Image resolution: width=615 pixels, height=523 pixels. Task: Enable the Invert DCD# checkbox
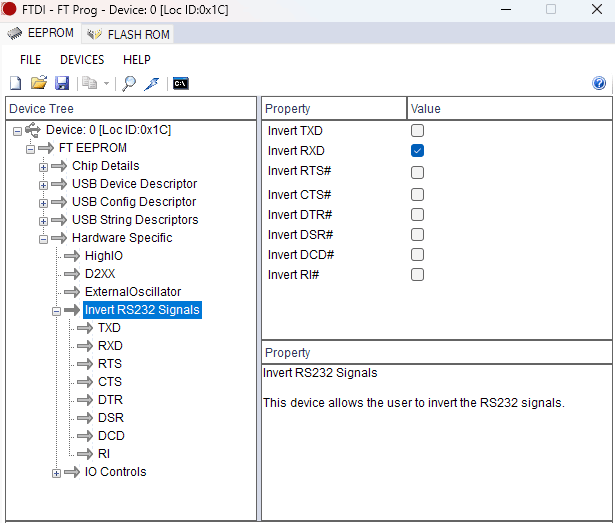click(417, 255)
